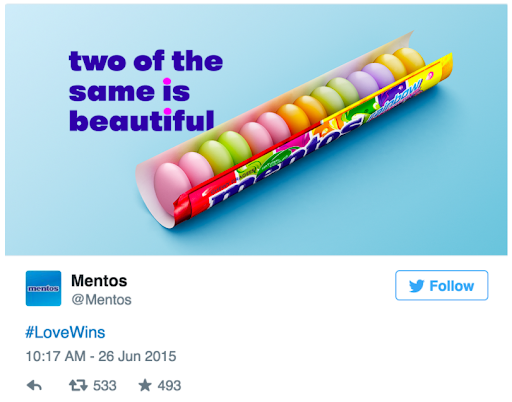512x402 pixels.
Task: Click the purple candy pair in the roll
Action: pyautogui.click(x=371, y=79)
